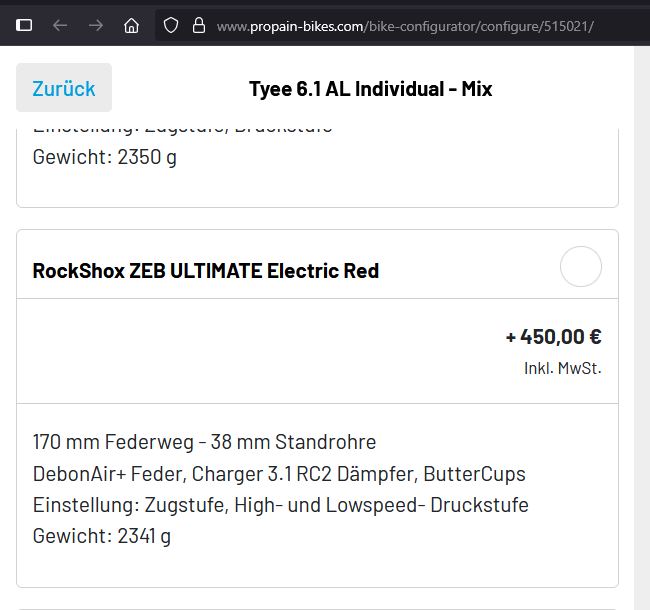Click the + 450,00 € price
Image resolution: width=650 pixels, height=610 pixels.
553,336
